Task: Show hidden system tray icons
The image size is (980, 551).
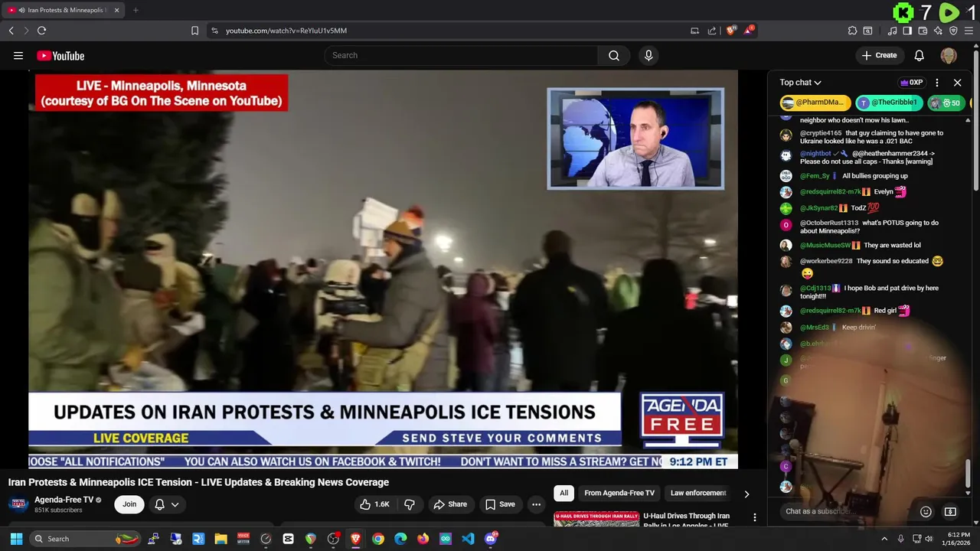Action: [884, 539]
